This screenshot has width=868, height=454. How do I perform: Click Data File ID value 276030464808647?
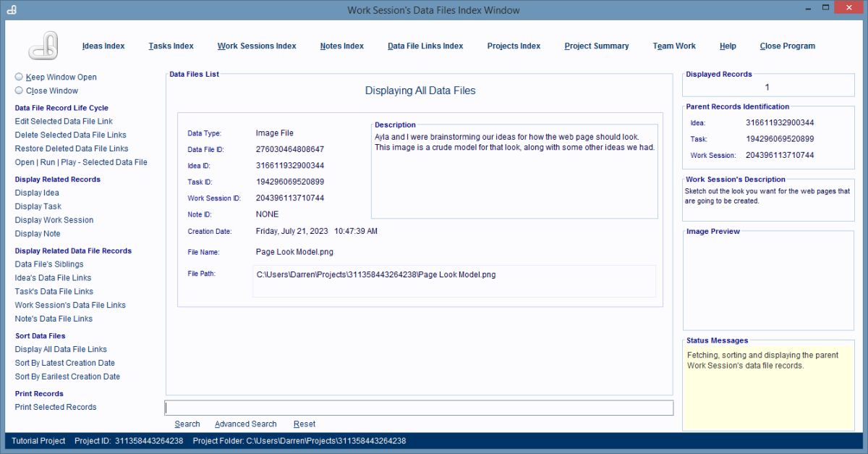290,149
